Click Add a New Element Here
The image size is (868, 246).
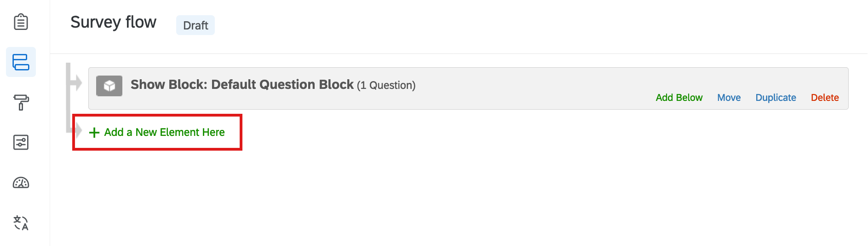coord(157,132)
